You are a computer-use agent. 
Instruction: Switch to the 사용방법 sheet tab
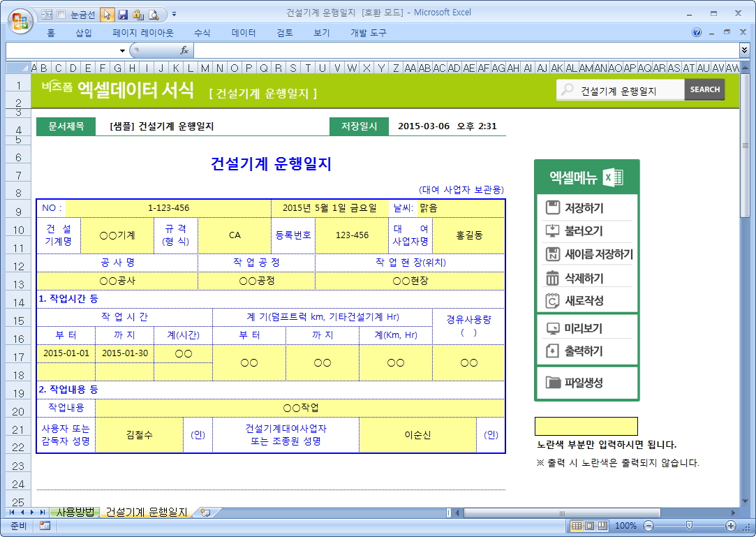[x=75, y=512]
